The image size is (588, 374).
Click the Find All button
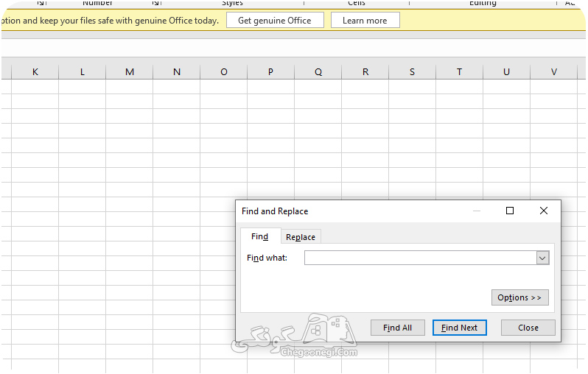tap(397, 328)
